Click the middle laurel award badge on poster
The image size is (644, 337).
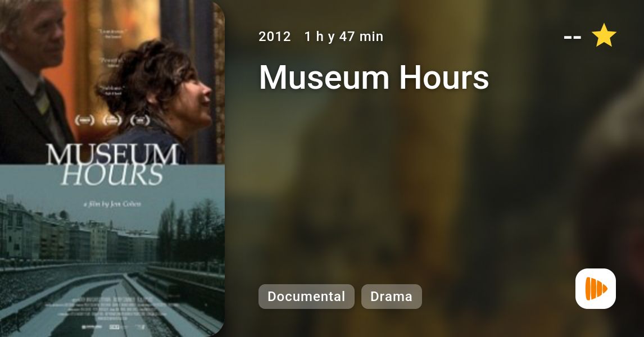click(112, 120)
